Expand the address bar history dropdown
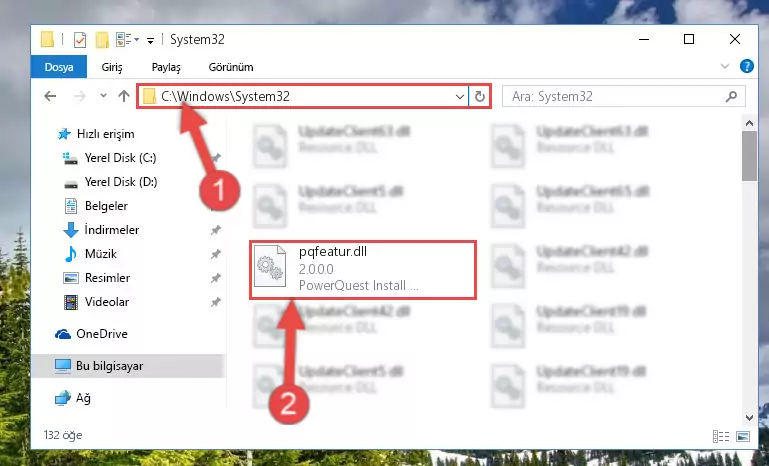The height and width of the screenshot is (466, 769). click(460, 97)
